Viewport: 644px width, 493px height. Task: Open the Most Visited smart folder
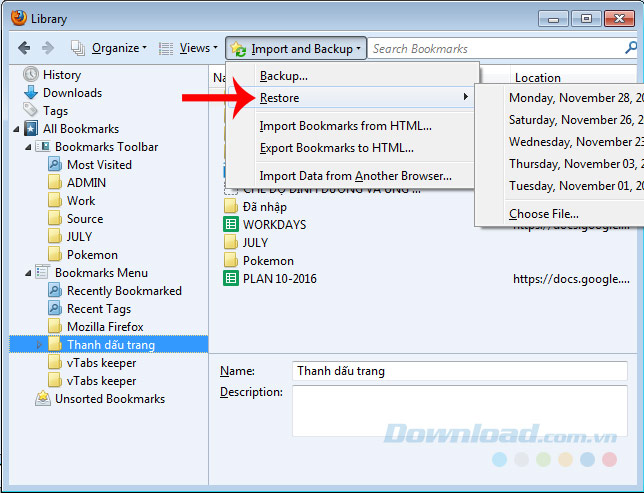pos(99,165)
